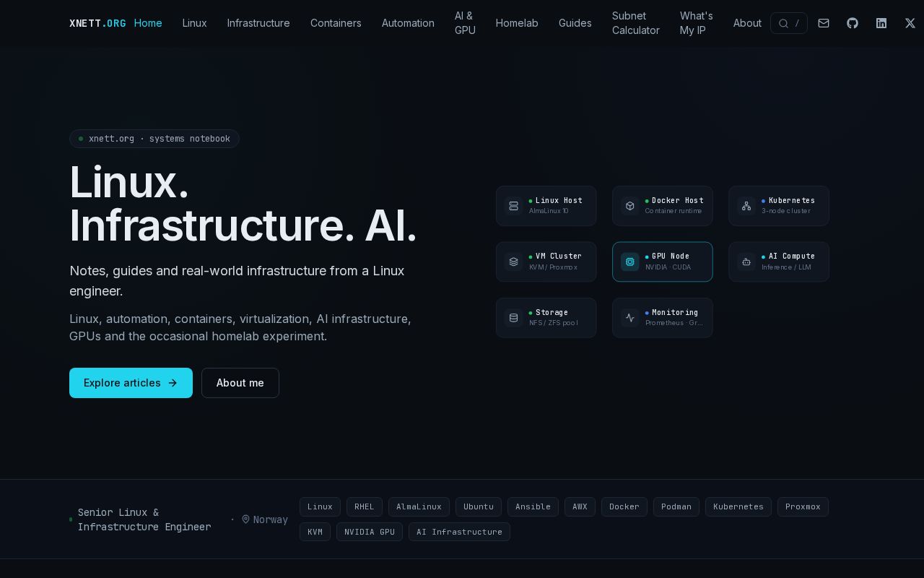Open the Infrastructure nav item

point(258,23)
